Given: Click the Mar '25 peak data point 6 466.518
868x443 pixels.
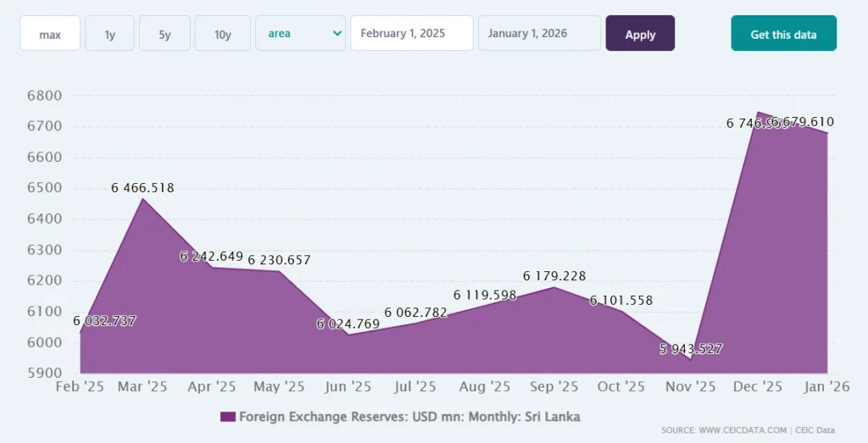Looking at the screenshot, I should [144, 198].
